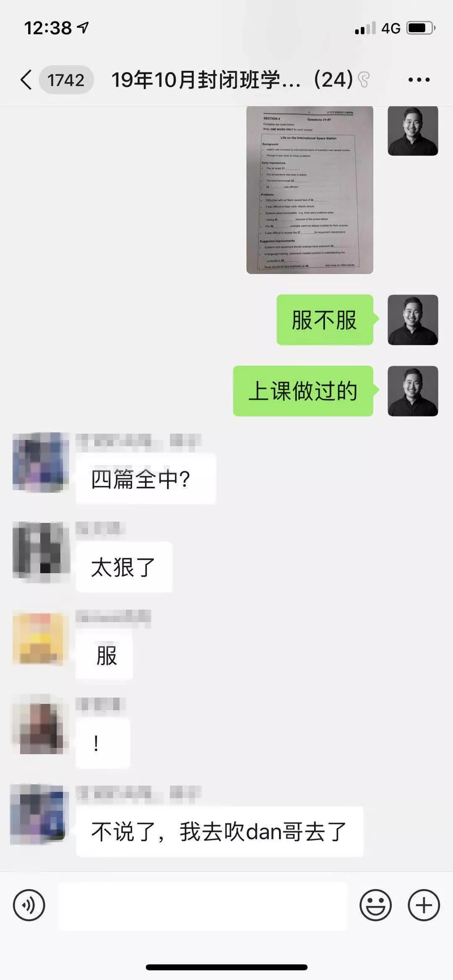
Task: Open the 1742 unread messages badge
Action: pyautogui.click(x=66, y=80)
